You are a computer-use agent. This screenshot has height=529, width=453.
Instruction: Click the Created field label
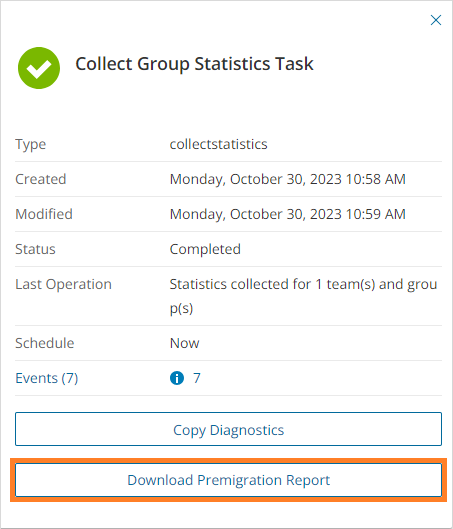pyautogui.click(x=40, y=179)
